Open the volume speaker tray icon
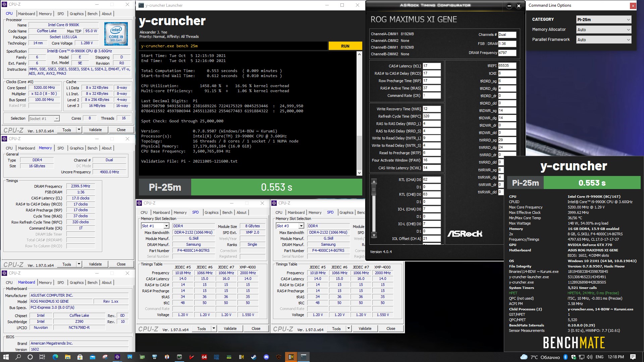The image size is (644, 362). point(590,357)
